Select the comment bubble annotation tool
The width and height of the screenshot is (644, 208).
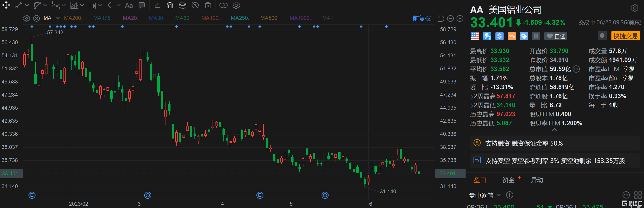142,5
